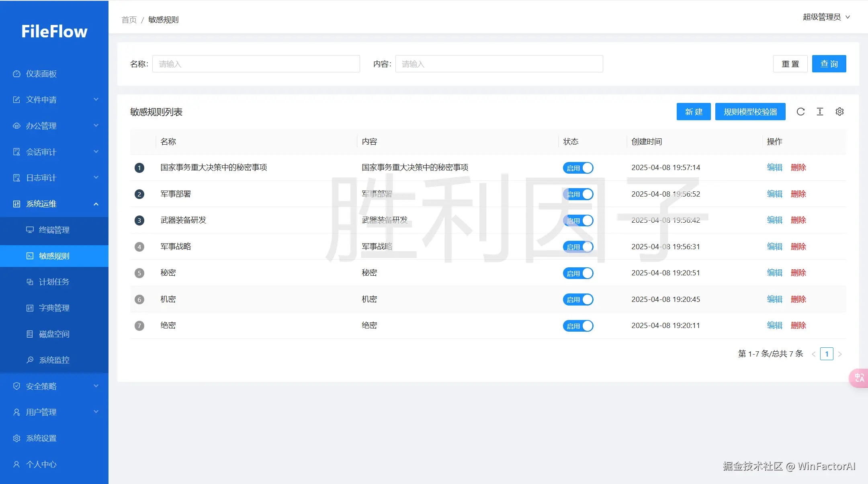Open the column settings gear icon
868x484 pixels.
coord(839,112)
